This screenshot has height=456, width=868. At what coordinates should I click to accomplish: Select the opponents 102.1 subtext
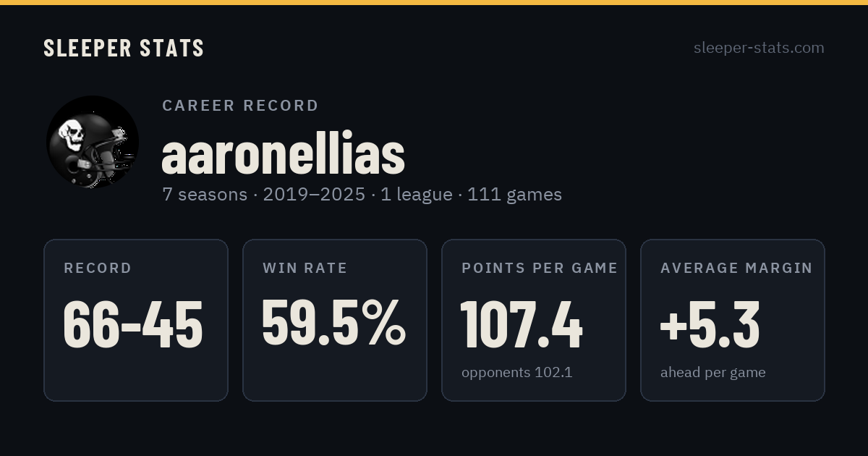516,373
